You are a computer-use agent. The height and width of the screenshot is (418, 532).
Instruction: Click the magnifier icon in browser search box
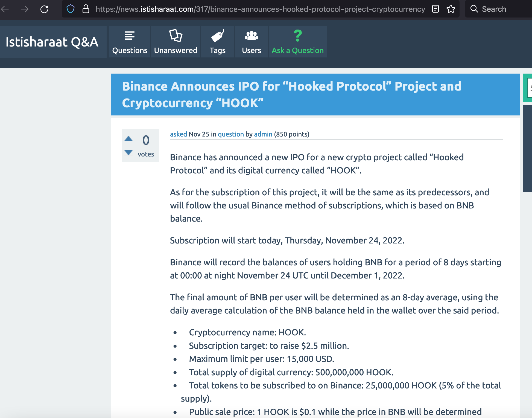pyautogui.click(x=474, y=9)
